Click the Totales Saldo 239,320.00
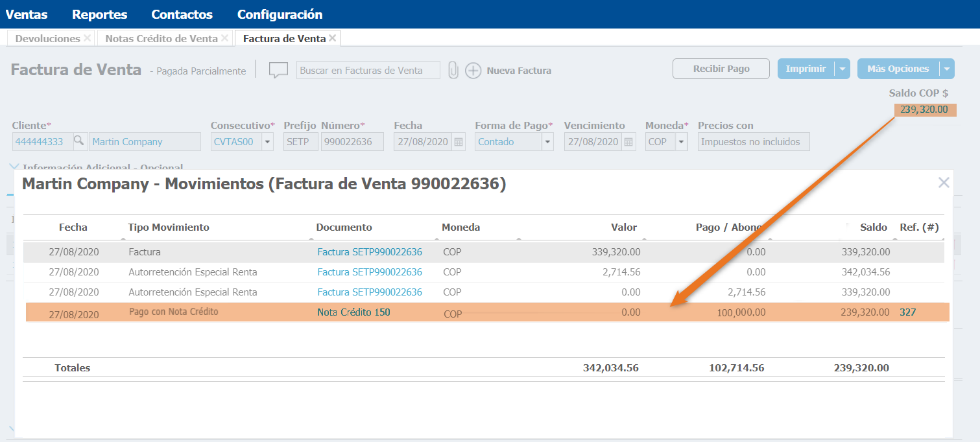 coord(861,367)
